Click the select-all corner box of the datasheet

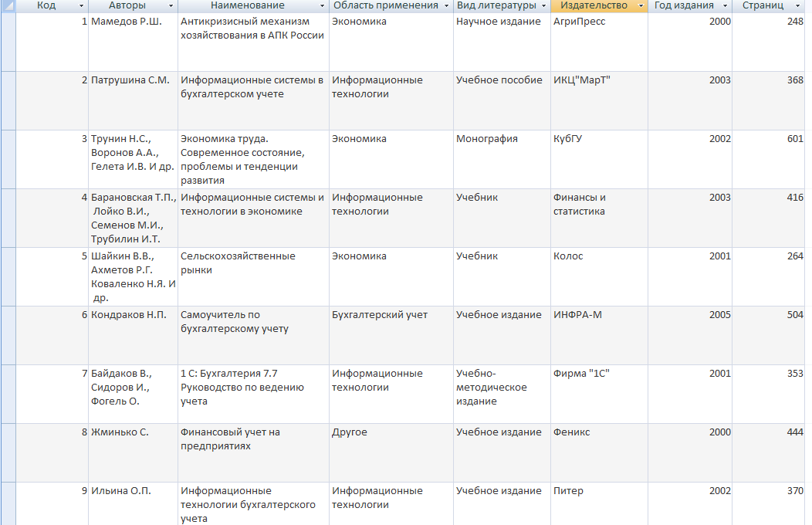click(8, 5)
